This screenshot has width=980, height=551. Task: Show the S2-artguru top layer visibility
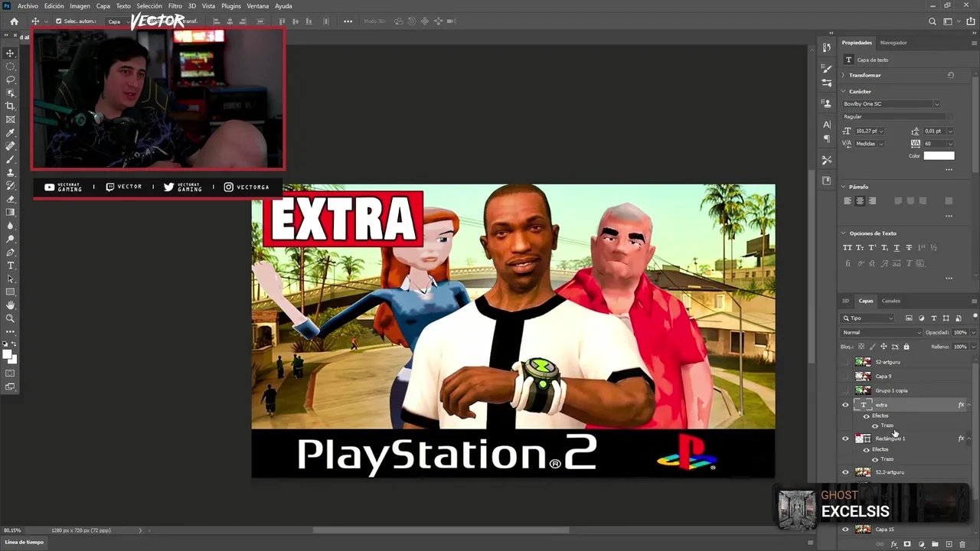(x=845, y=362)
